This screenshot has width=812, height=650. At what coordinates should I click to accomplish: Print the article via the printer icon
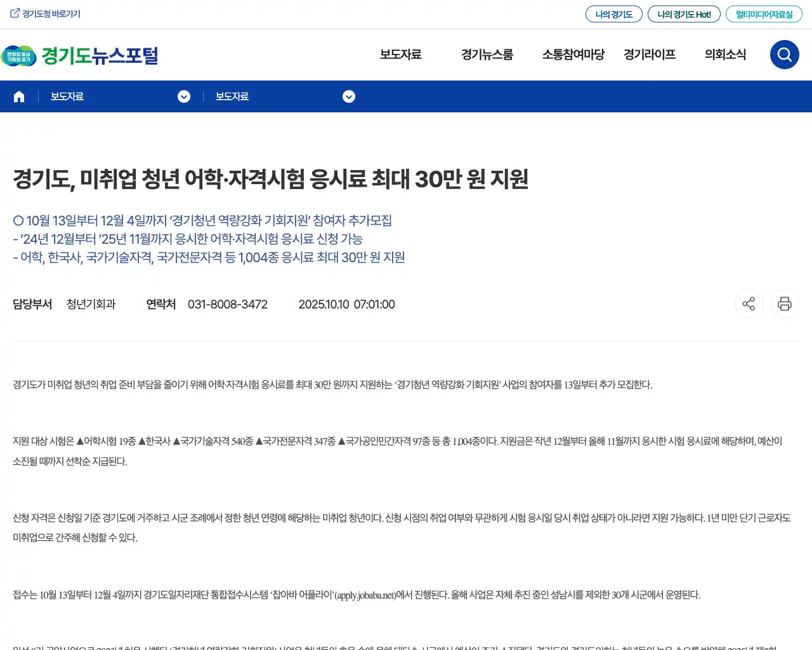pos(785,304)
